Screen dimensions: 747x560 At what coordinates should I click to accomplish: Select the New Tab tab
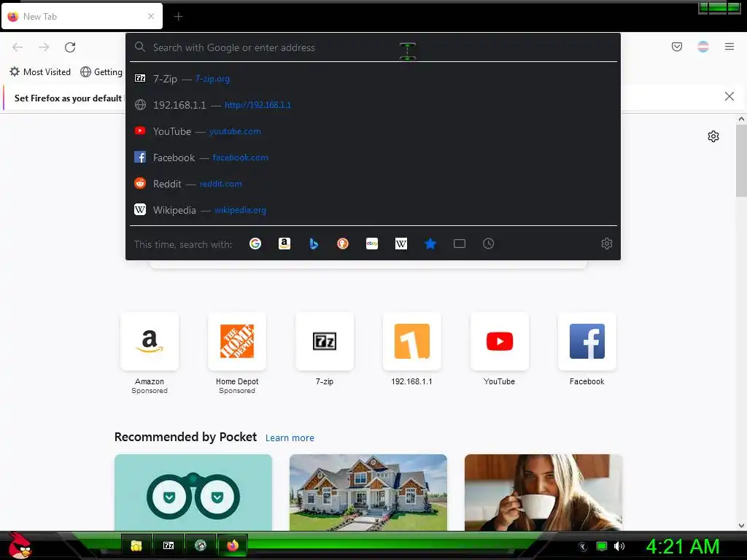(82, 16)
